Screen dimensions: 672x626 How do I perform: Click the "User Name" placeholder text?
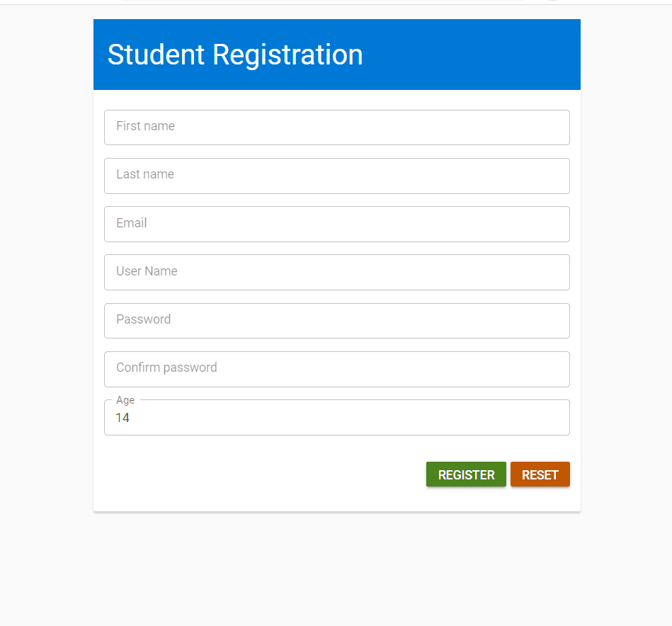click(147, 271)
